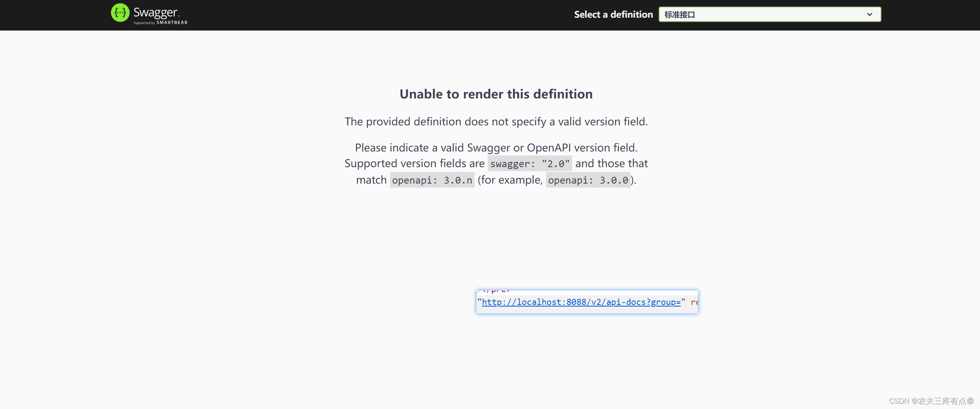Click the dark top navigation bar
Image resolution: width=980 pixels, height=409 pixels.
pyautogui.click(x=362, y=15)
